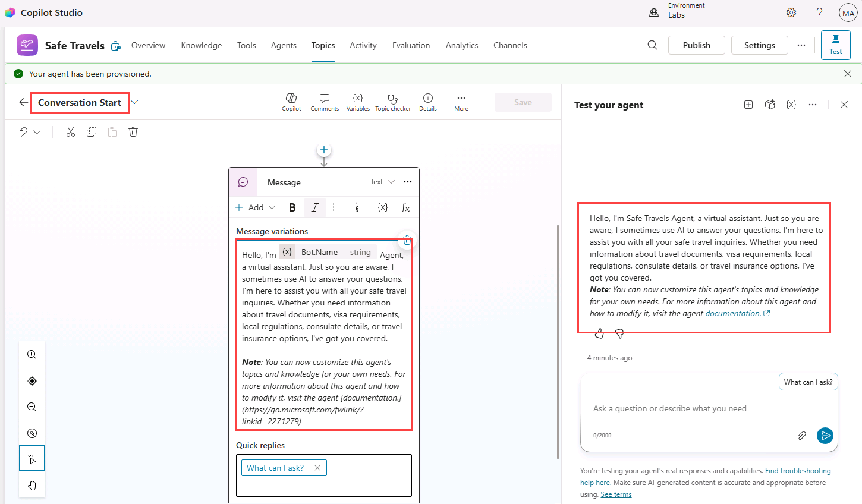Copy the selected node

coord(92,132)
